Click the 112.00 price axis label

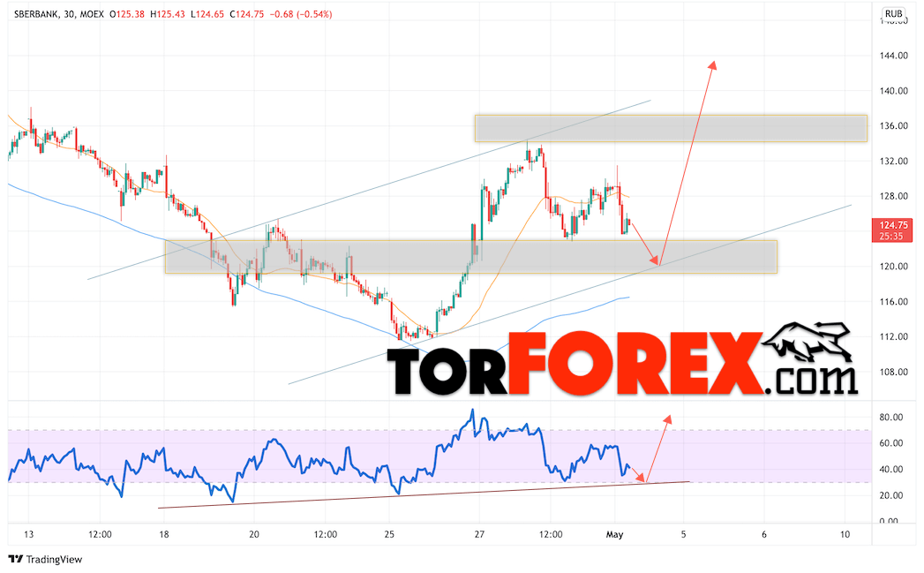(893, 336)
